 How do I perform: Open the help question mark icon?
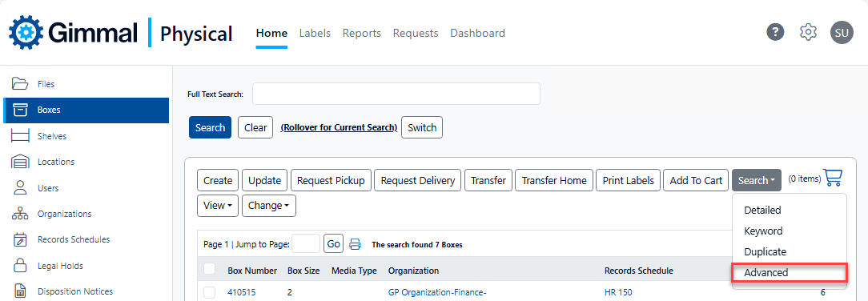click(775, 32)
